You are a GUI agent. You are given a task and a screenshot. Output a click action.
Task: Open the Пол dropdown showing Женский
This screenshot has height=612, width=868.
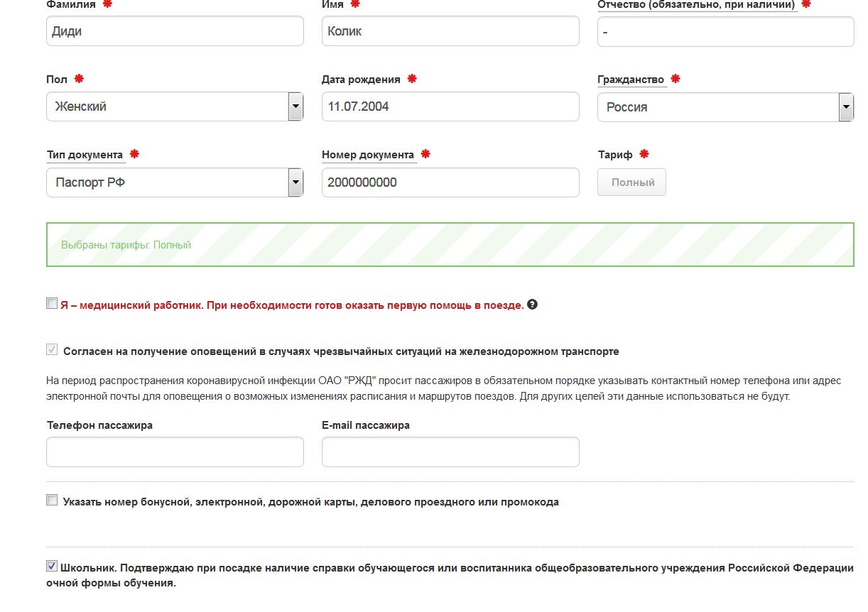pos(175,106)
